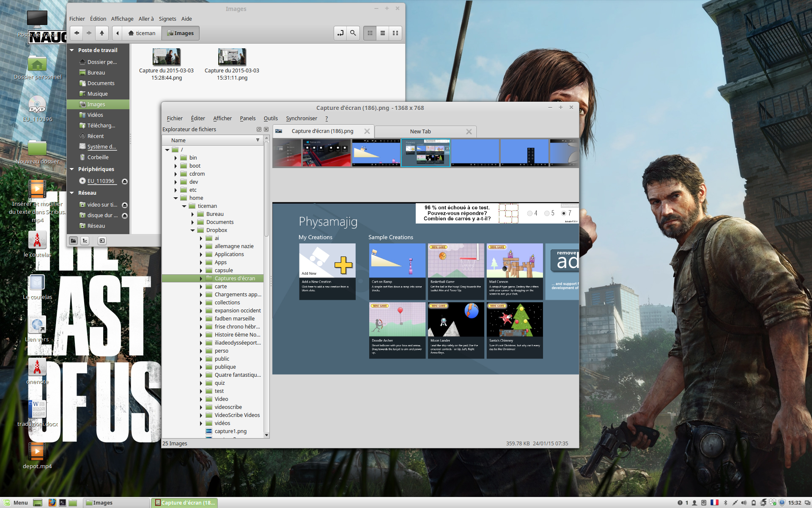Open Signets menu in Images window
Screen dimensions: 812x508
click(167, 19)
